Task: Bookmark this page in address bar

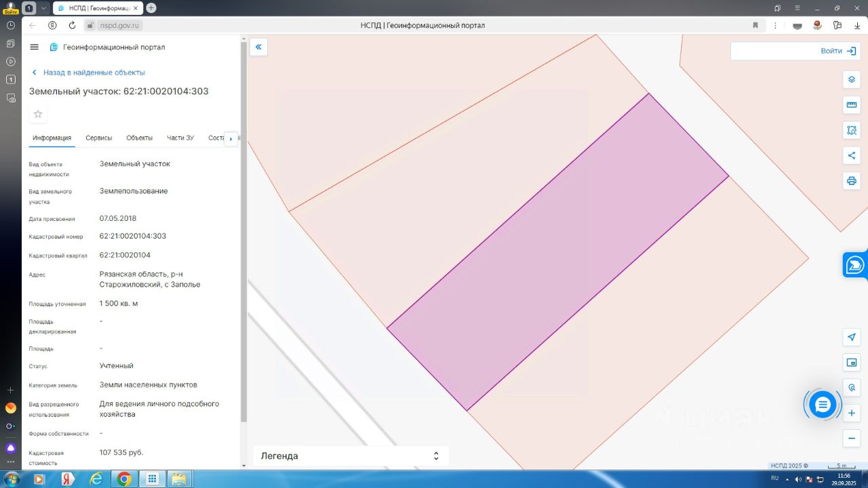Action: [755, 25]
